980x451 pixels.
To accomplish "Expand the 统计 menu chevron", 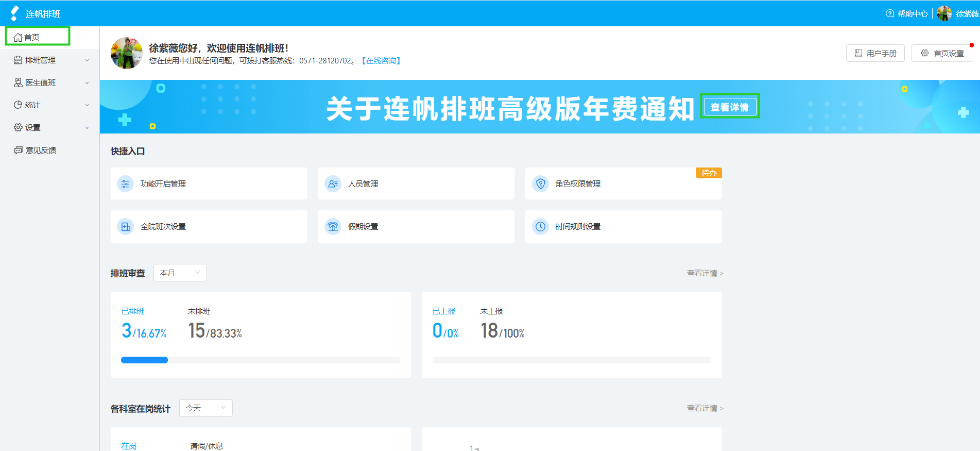I will pyautogui.click(x=87, y=105).
